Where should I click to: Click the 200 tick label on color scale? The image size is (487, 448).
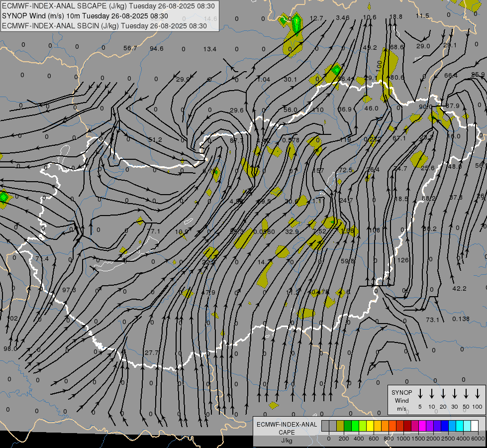(344, 439)
